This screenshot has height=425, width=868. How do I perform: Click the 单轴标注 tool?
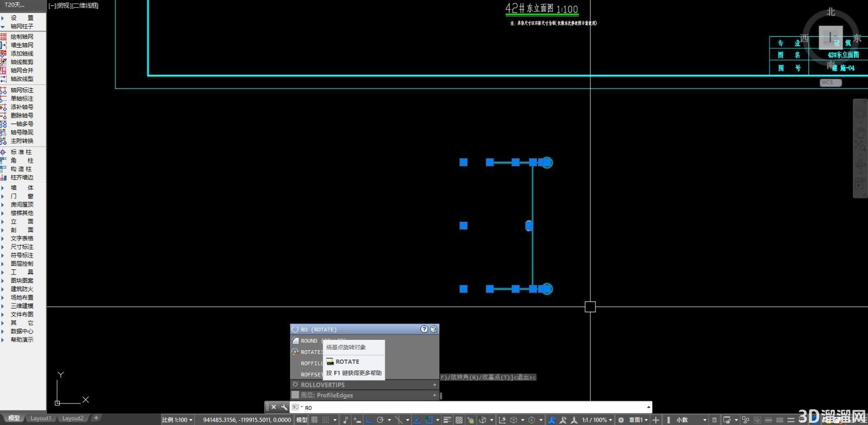click(22, 99)
